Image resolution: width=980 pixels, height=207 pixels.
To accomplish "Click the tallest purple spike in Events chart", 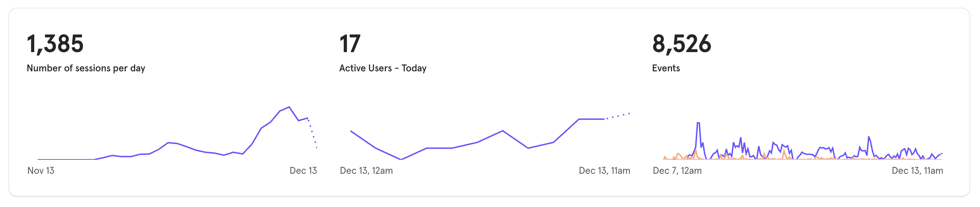I will [699, 123].
